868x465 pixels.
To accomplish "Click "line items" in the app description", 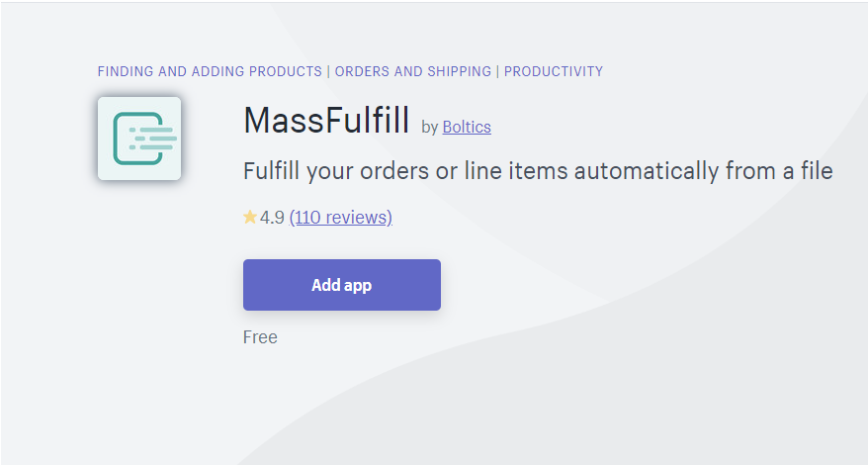I will coord(520,171).
